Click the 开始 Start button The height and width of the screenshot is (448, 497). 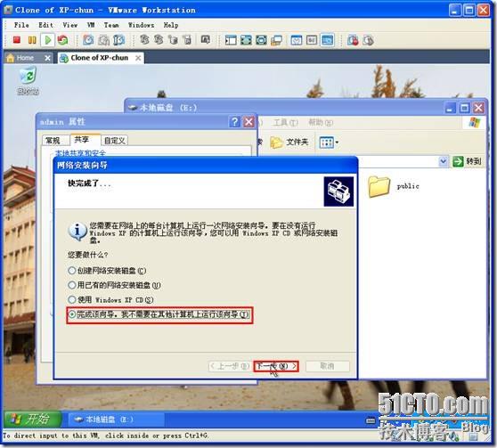(32, 419)
